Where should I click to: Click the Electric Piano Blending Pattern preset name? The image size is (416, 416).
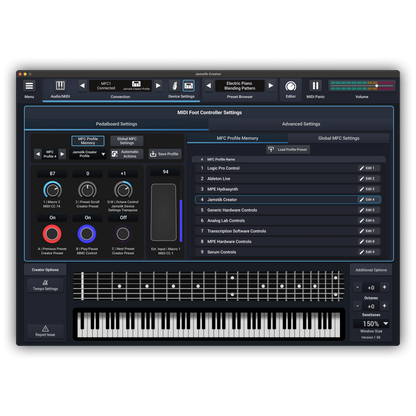tap(240, 86)
